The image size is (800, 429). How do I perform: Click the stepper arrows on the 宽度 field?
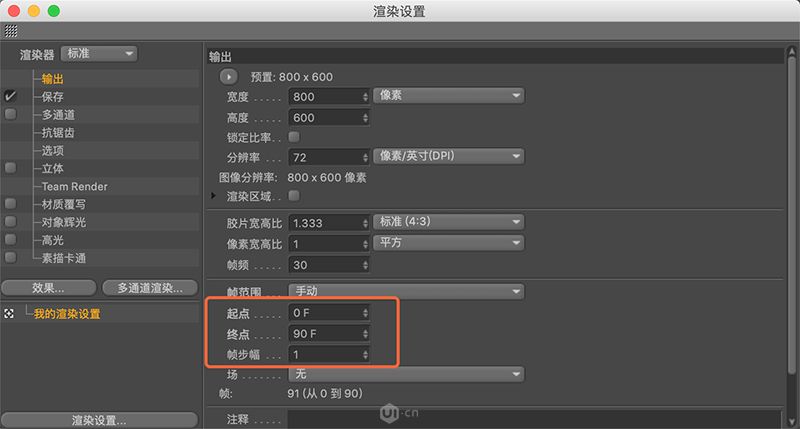pyautogui.click(x=364, y=97)
